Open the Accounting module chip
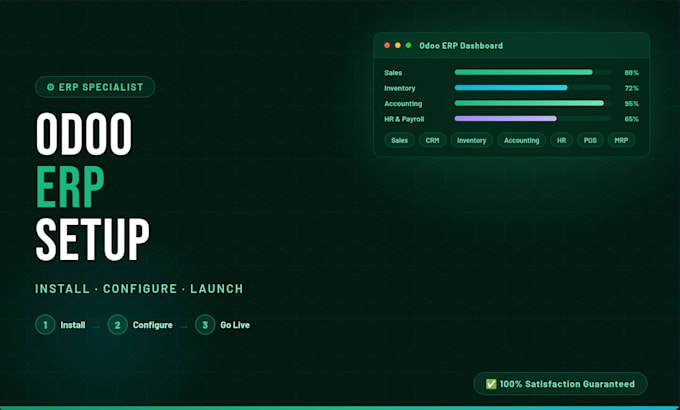This screenshot has width=680, height=410. (521, 140)
